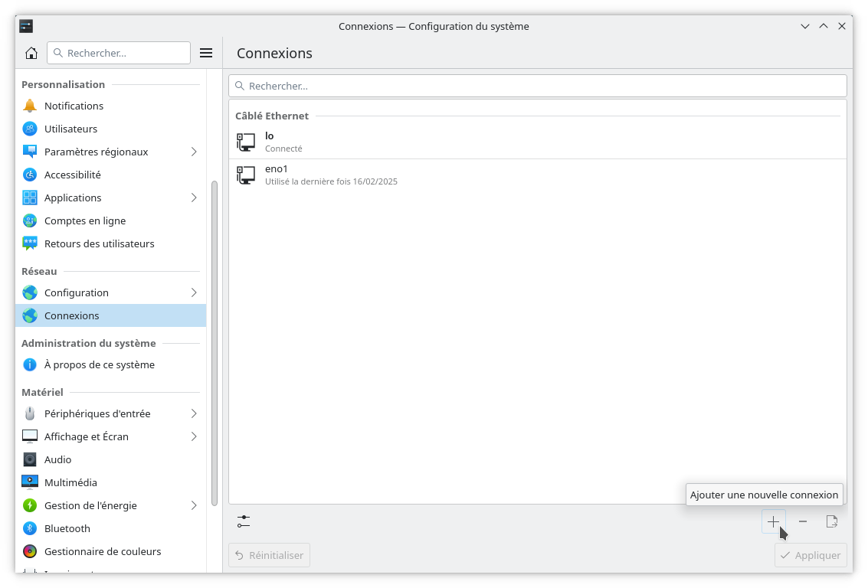Expand Gestion de l'énergie section
This screenshot has height=588, width=868.
pos(194,505)
